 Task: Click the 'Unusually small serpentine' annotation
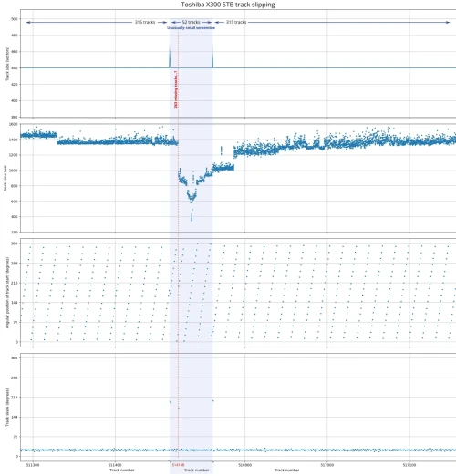pos(191,28)
